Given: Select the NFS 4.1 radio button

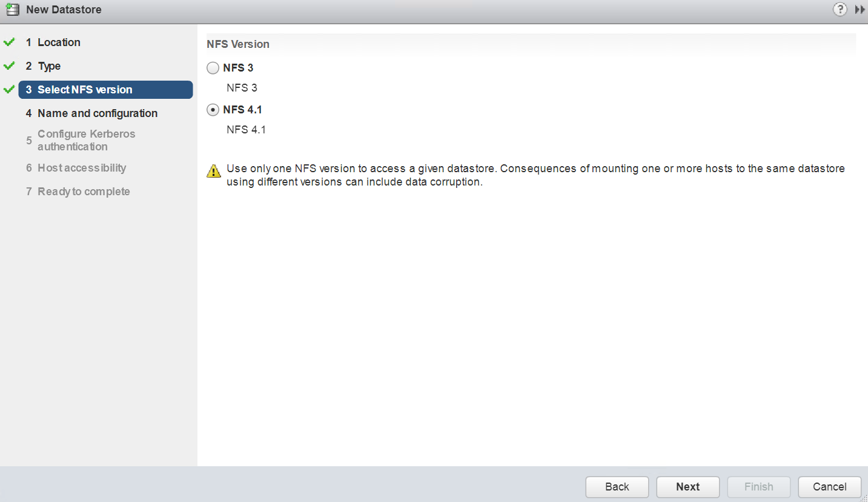Looking at the screenshot, I should 213,110.
